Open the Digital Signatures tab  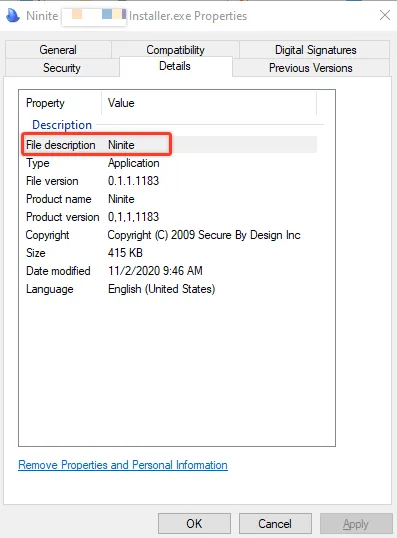[x=315, y=50]
